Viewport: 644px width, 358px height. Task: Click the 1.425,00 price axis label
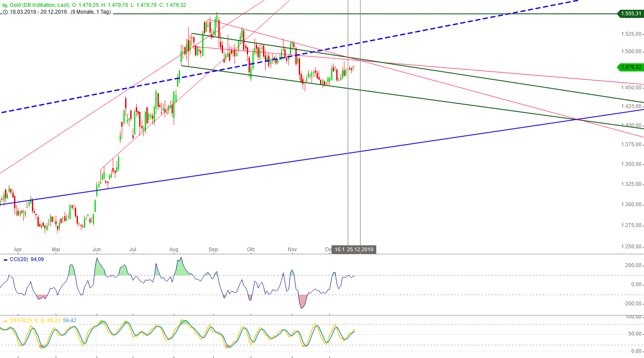pyautogui.click(x=631, y=106)
